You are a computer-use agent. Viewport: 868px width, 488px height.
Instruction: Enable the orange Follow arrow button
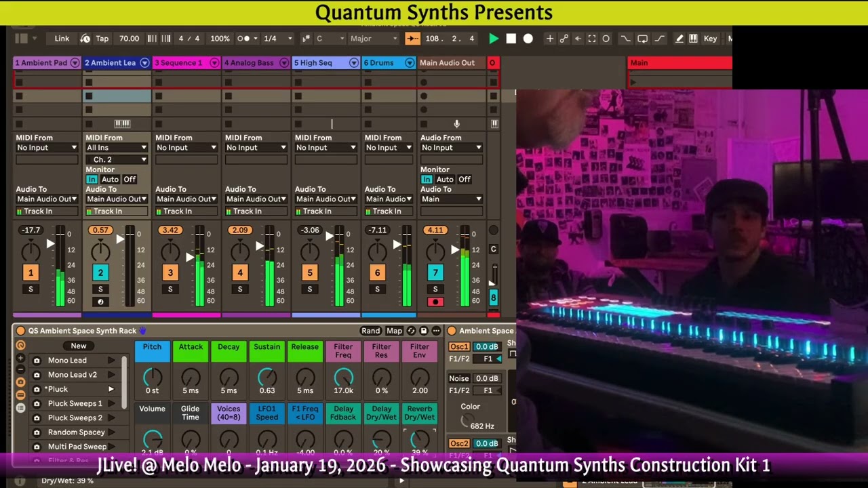click(412, 39)
